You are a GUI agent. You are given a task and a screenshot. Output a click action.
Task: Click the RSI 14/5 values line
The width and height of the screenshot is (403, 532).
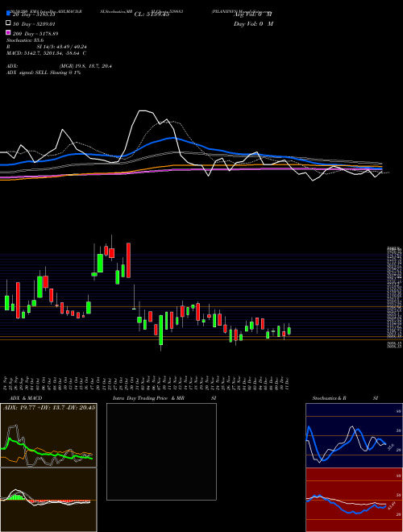tap(47, 47)
